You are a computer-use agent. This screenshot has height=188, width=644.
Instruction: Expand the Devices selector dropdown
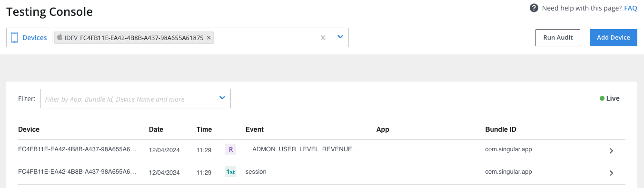coord(340,37)
